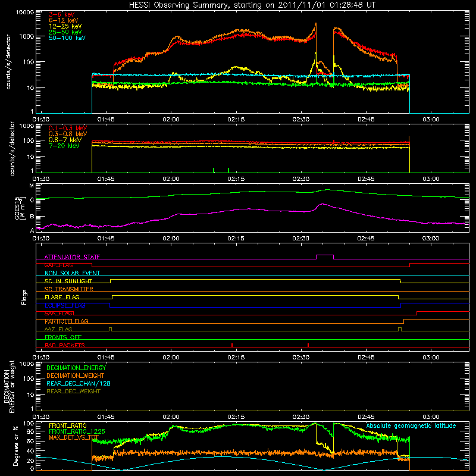Screen dimensions: 476x476
Task: Click the HESSI Observing Summary title text
Action: [x=252, y=5]
